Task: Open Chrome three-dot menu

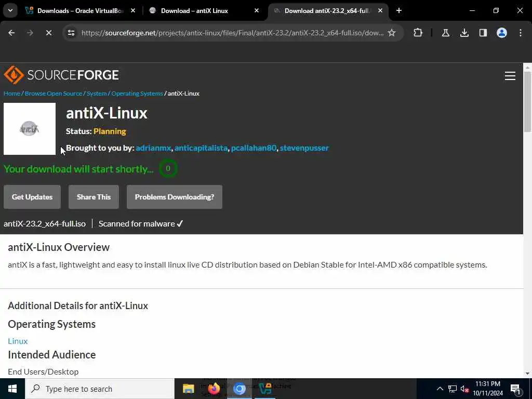Action: point(520,33)
